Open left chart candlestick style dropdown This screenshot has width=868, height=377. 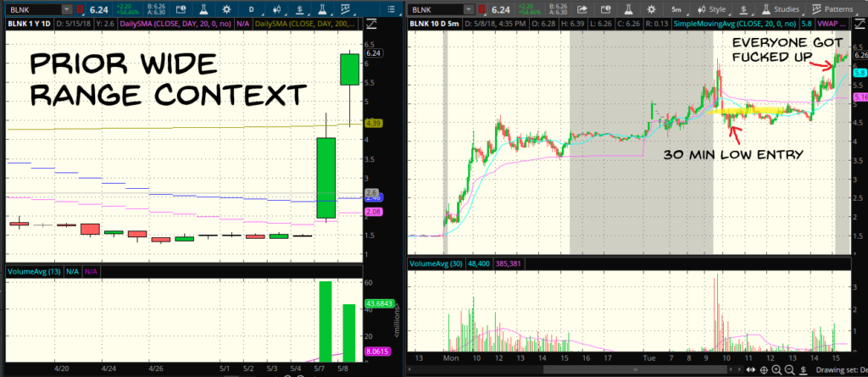pyautogui.click(x=277, y=9)
